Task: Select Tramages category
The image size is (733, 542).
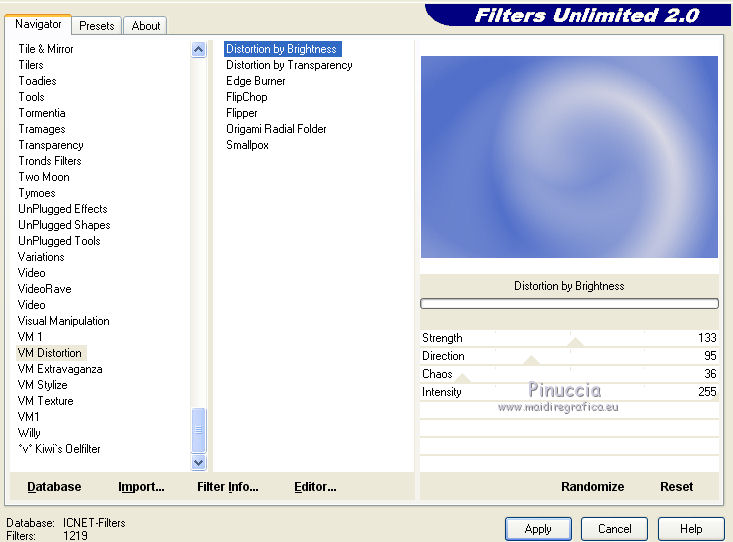Action: (42, 129)
